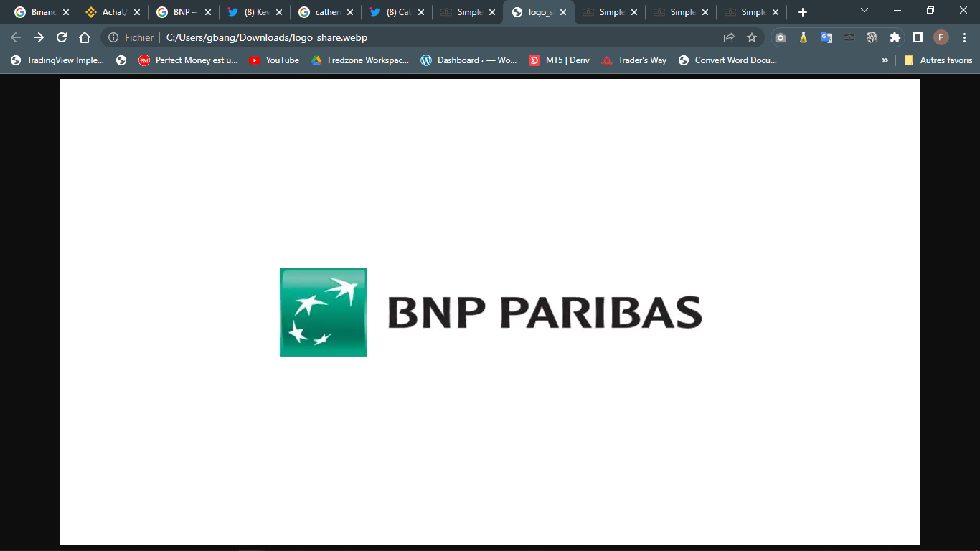Click the BNP Paribas logo image
The width and height of the screenshot is (980, 551).
point(491,312)
